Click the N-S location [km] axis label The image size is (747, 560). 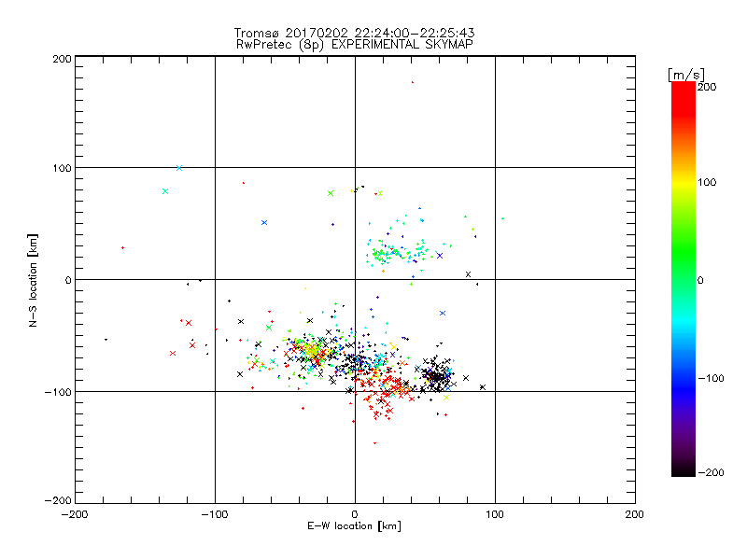35,279
